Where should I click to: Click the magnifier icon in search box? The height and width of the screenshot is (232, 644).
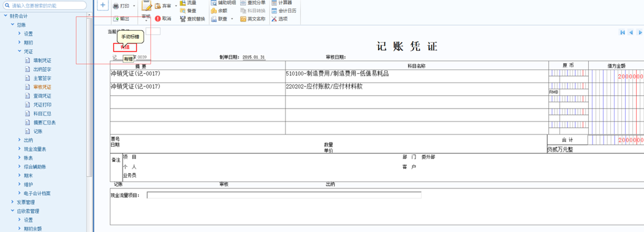pos(7,6)
